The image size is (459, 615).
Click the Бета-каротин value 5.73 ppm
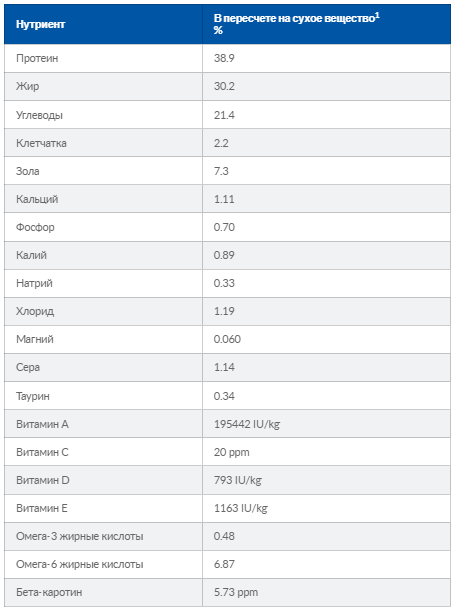(236, 592)
